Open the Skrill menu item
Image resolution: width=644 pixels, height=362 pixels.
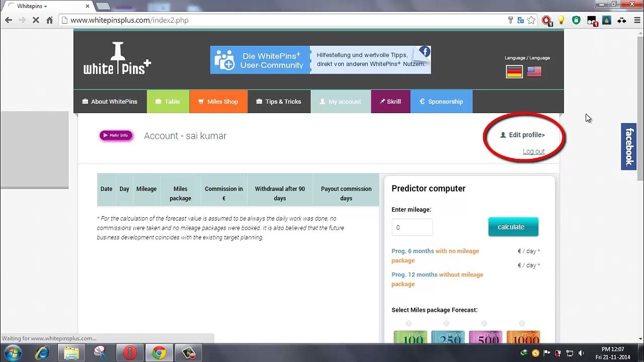pos(390,102)
